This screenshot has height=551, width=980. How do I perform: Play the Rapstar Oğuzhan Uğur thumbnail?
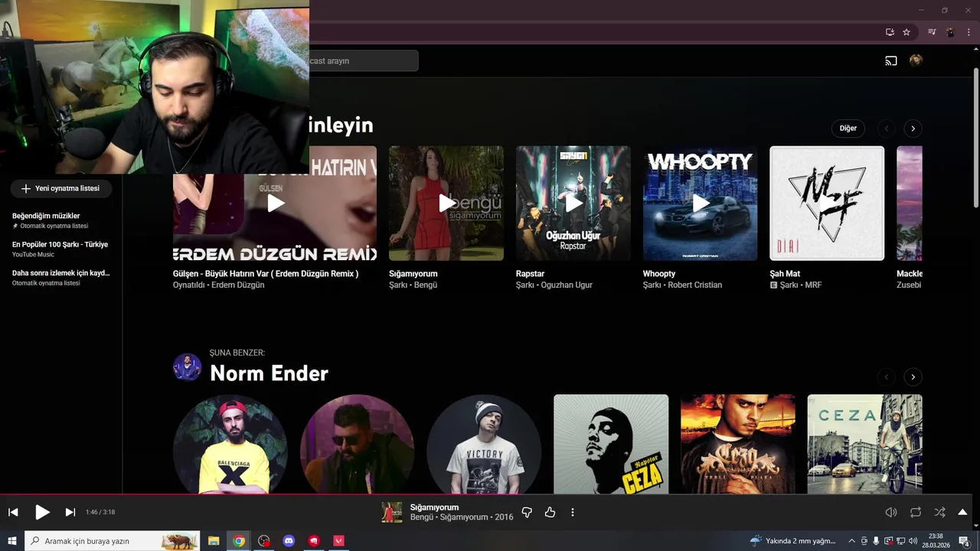[x=573, y=204]
